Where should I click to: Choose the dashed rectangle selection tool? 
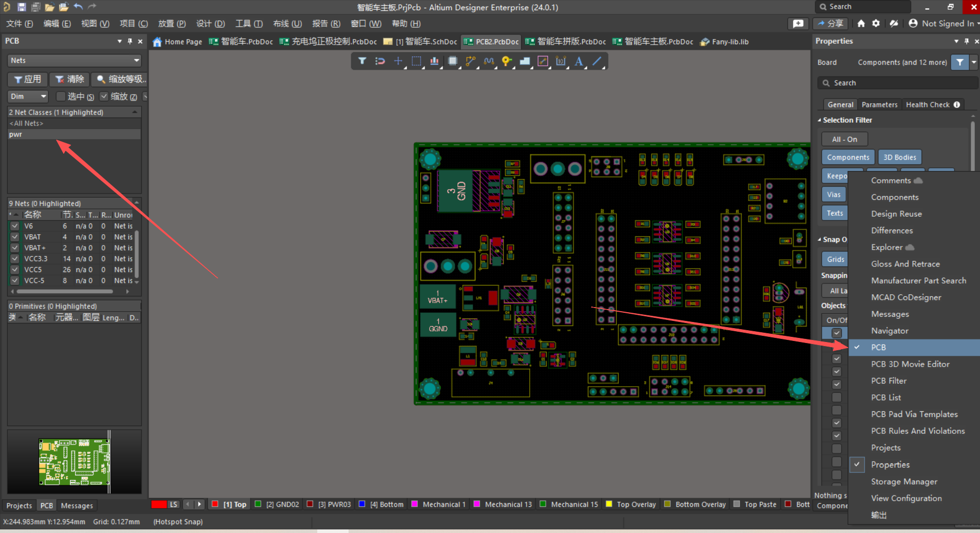[416, 61]
